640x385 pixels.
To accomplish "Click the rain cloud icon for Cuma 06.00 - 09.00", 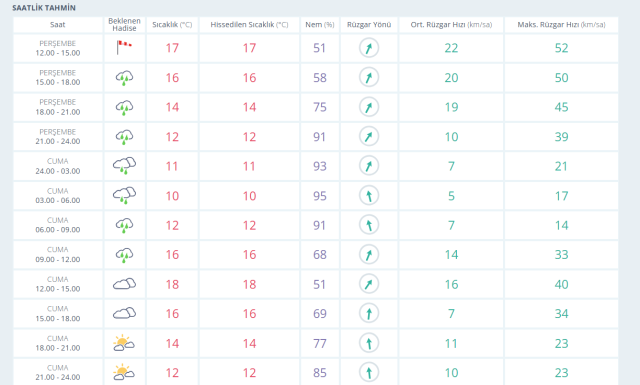I will (x=124, y=225).
